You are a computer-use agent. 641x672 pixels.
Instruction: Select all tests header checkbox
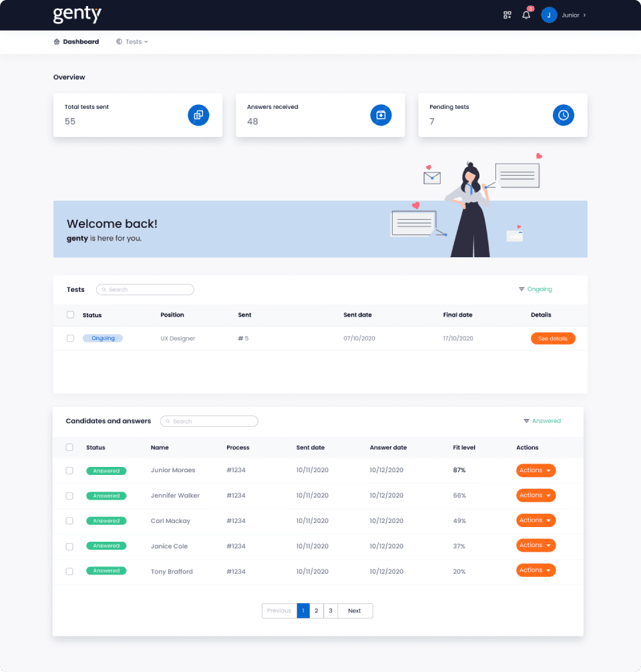point(70,315)
